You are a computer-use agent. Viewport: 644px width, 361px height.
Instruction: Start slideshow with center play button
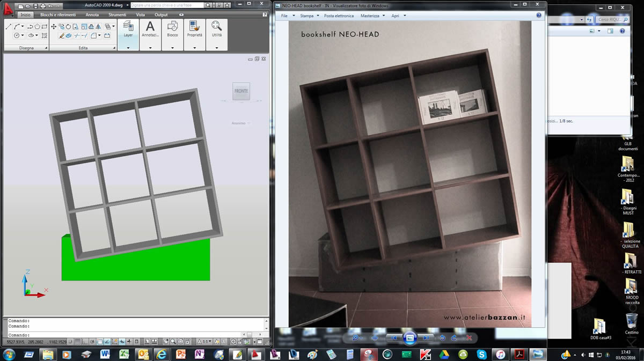tap(410, 338)
